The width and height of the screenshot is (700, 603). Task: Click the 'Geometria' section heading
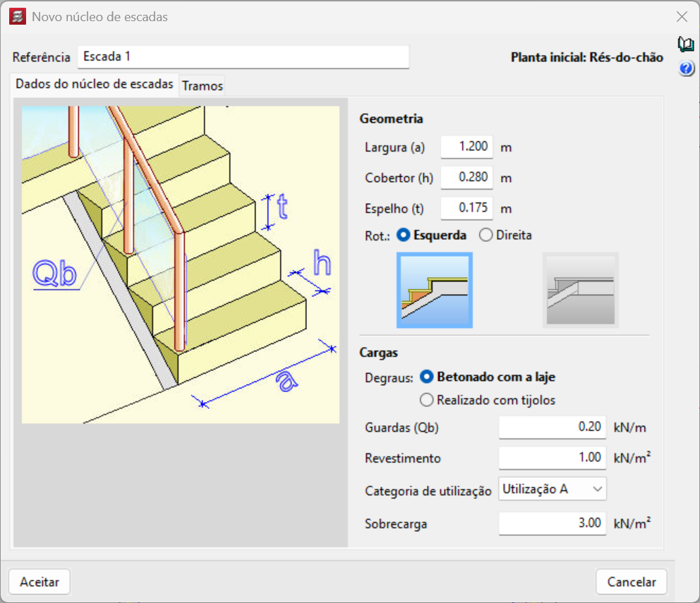[x=391, y=118]
